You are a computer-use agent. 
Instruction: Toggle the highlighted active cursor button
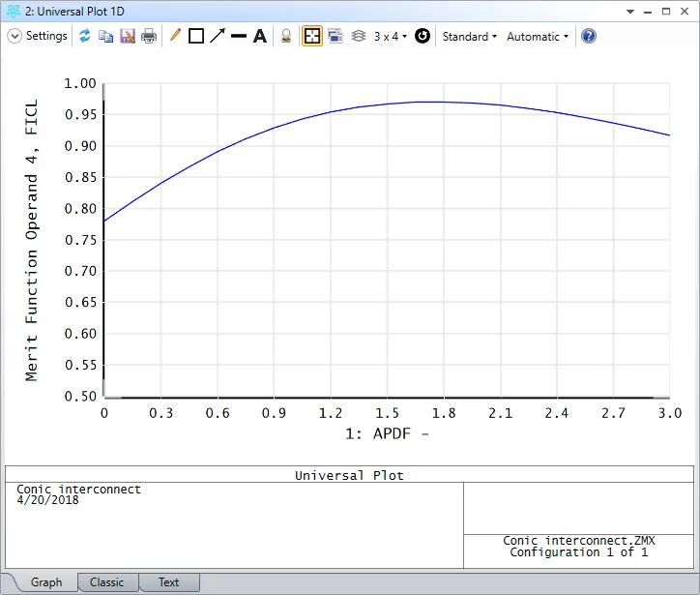312,36
